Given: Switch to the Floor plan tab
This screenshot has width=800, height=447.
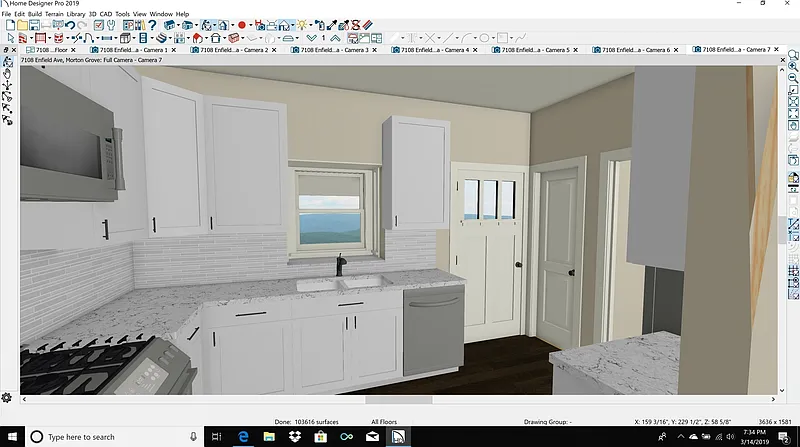Looking at the screenshot, I should click(x=51, y=50).
